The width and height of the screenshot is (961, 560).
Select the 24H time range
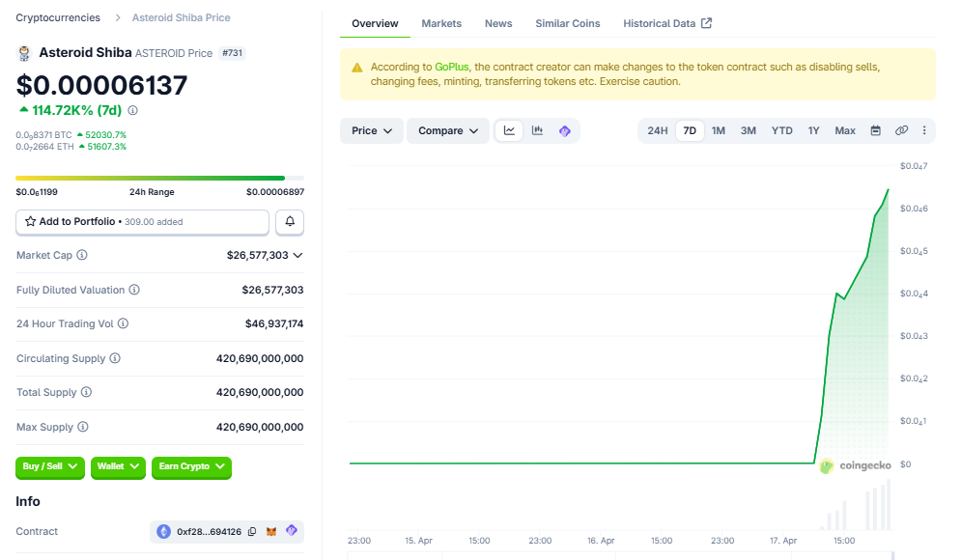[x=657, y=130]
